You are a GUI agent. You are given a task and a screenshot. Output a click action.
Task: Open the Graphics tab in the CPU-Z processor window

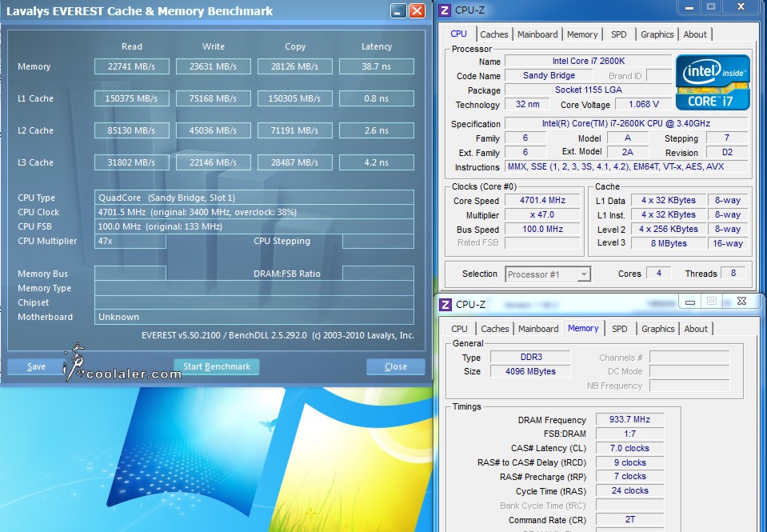click(x=657, y=34)
